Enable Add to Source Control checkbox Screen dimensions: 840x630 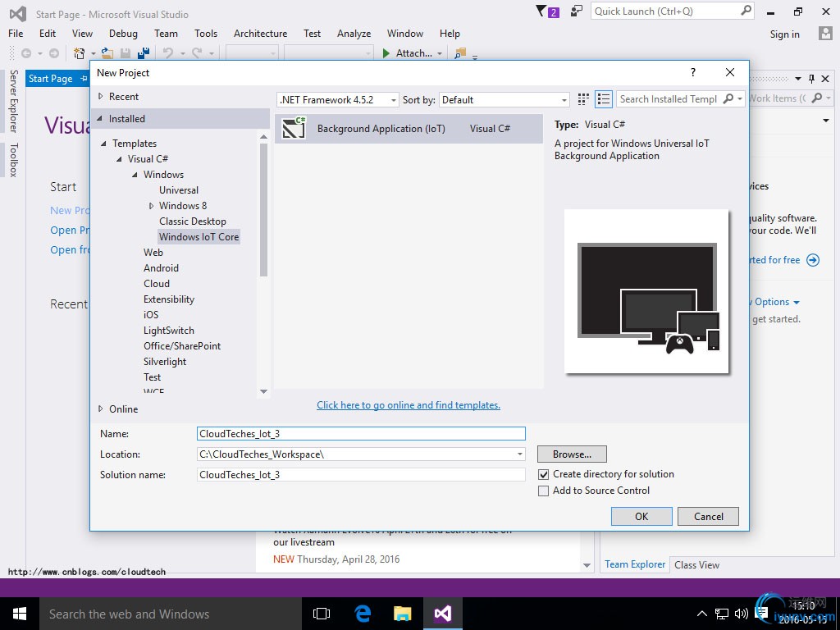coord(543,491)
